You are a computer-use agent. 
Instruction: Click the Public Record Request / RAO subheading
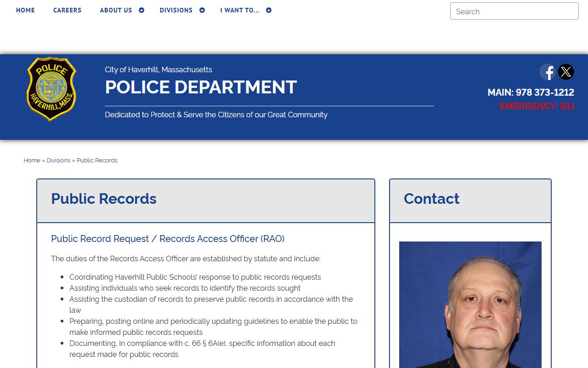[x=168, y=239]
